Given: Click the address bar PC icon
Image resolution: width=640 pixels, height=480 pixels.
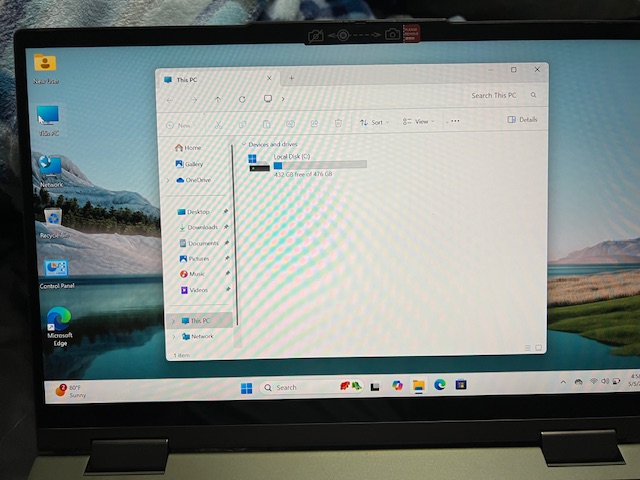Looking at the screenshot, I should point(268,99).
